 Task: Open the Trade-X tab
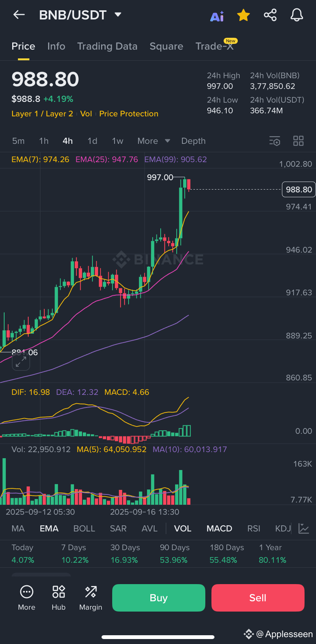click(214, 46)
